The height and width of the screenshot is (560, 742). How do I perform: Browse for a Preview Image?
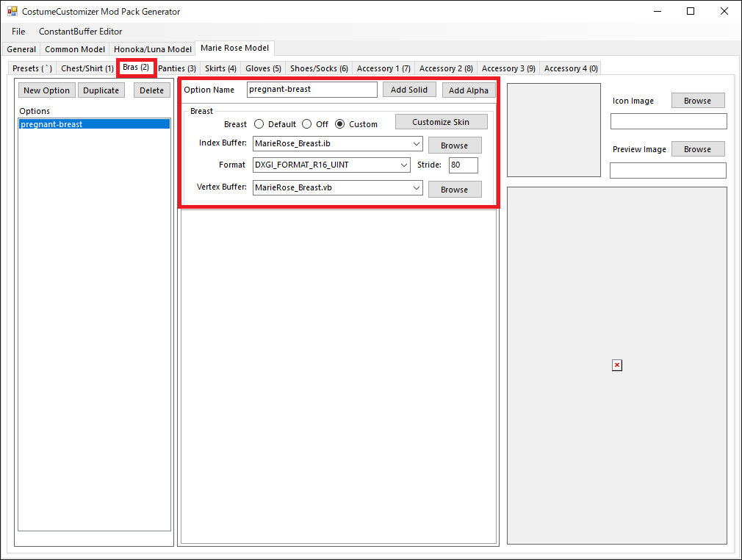(x=697, y=148)
